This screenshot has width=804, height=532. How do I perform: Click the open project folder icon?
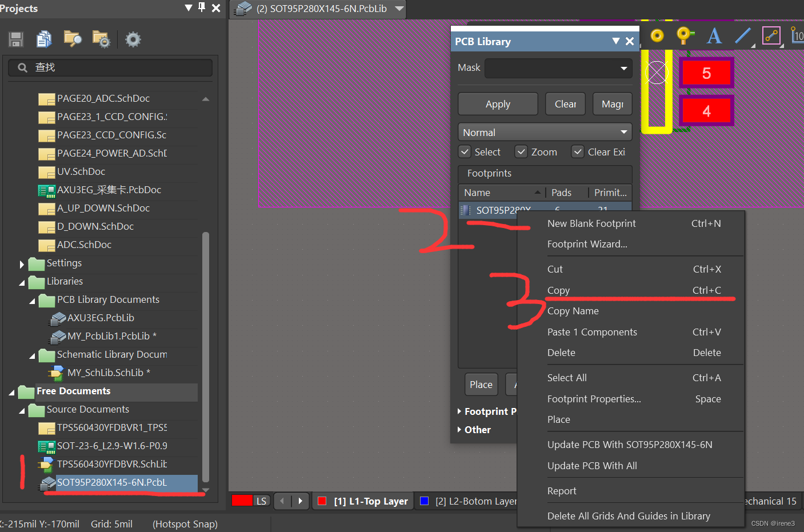[73, 39]
